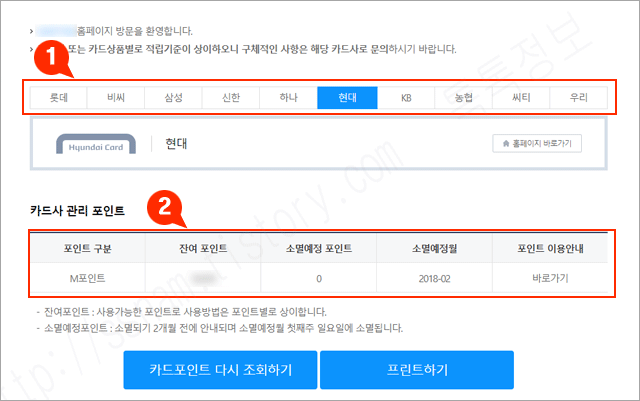
Task: Click the M포인트 cell
Action: click(87, 278)
